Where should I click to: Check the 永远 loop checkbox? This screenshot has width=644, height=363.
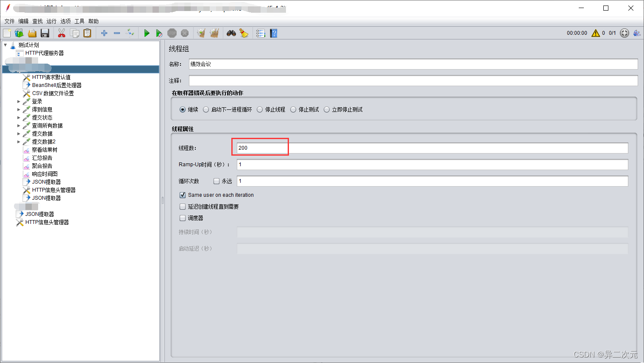pos(217,181)
